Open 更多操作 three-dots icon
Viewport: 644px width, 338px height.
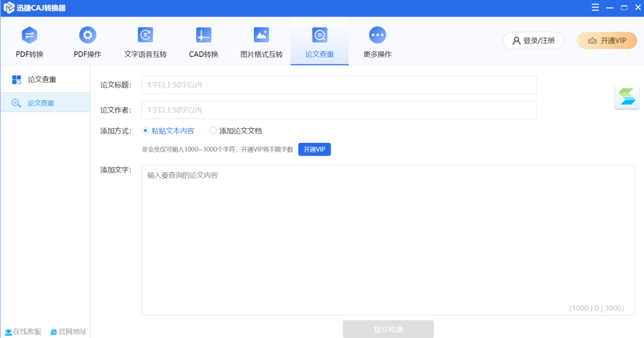pyautogui.click(x=377, y=35)
